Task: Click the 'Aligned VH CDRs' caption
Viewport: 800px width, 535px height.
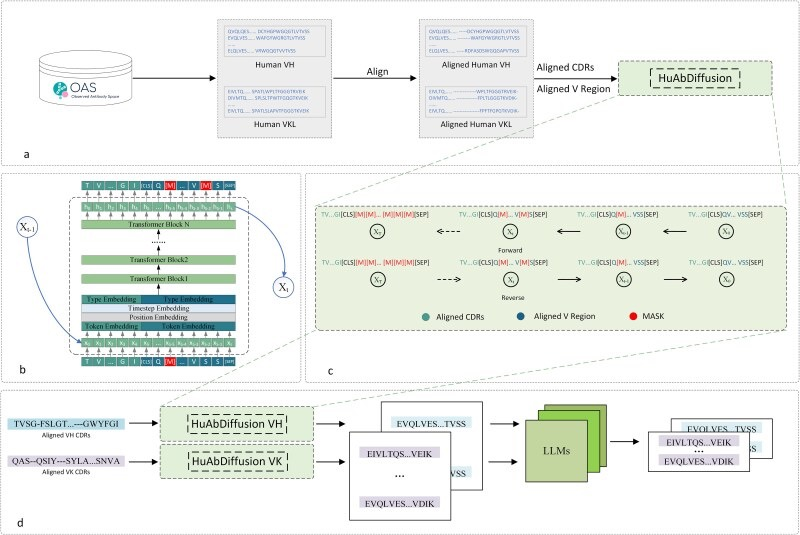Action: [66, 435]
